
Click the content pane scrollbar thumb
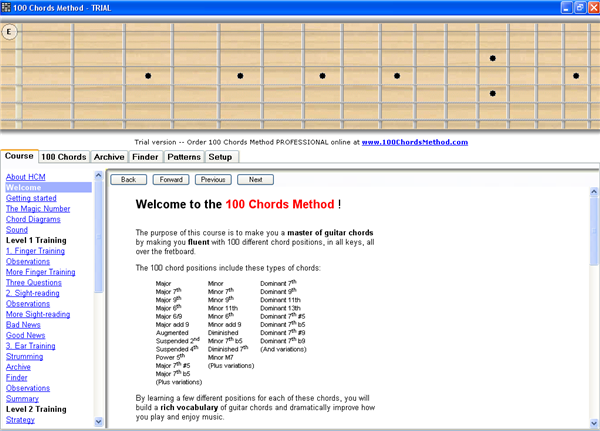594,231
